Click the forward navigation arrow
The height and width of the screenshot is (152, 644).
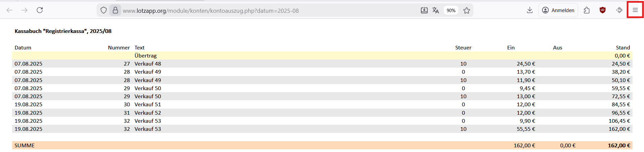click(25, 10)
